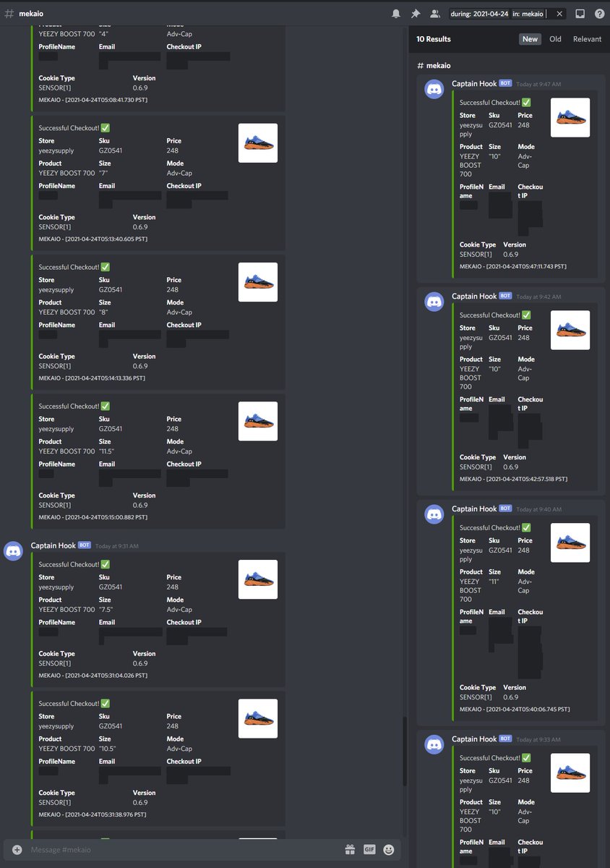The image size is (610, 868).
Task: Open help question mark icon
Action: pos(599,13)
